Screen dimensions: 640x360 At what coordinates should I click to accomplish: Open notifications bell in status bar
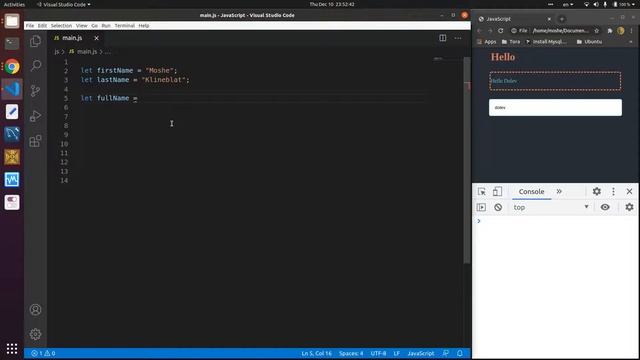point(460,353)
